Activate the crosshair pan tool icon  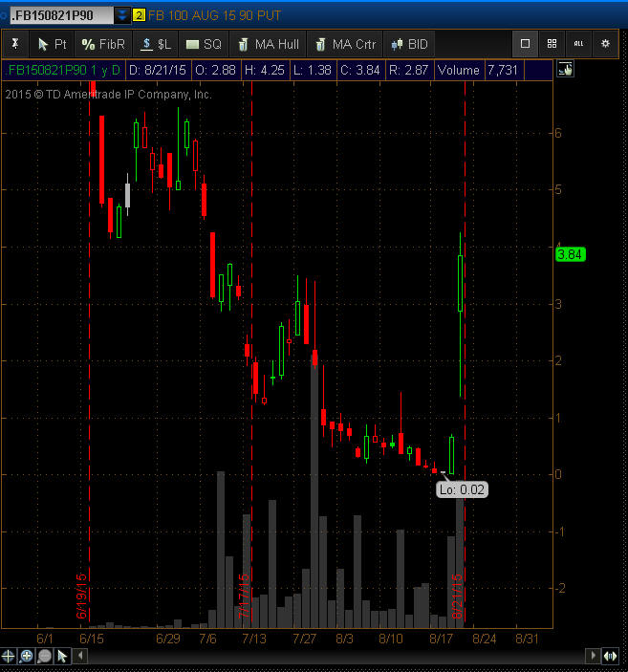click(x=9, y=656)
